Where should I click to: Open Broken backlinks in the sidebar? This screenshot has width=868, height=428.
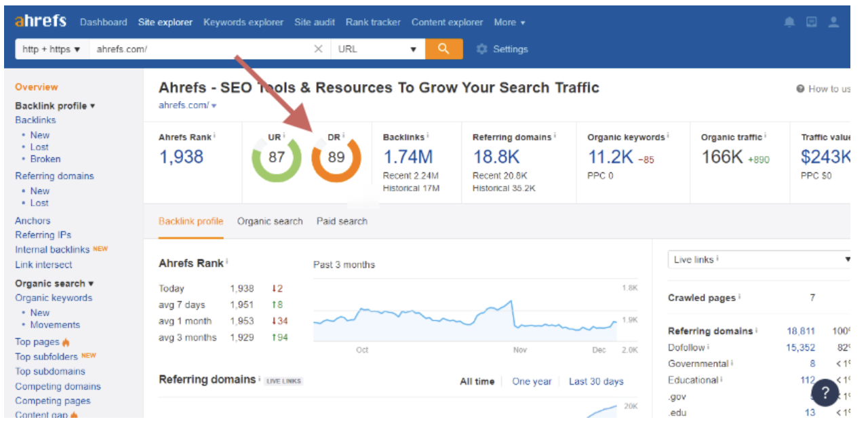pyautogui.click(x=45, y=159)
